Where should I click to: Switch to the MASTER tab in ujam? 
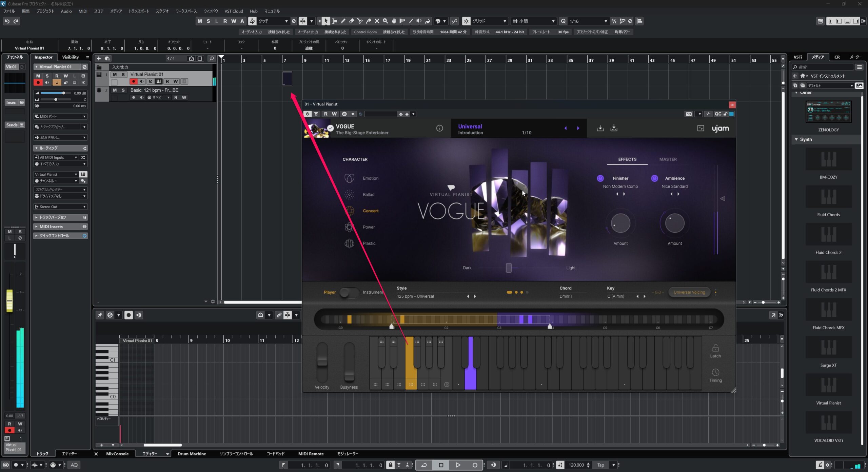click(668, 159)
